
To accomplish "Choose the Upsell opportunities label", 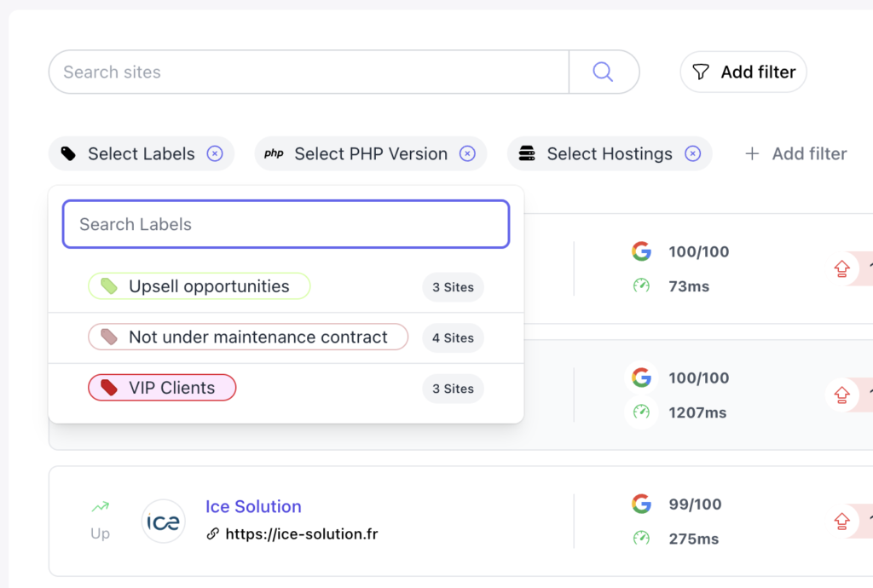I will coord(199,285).
